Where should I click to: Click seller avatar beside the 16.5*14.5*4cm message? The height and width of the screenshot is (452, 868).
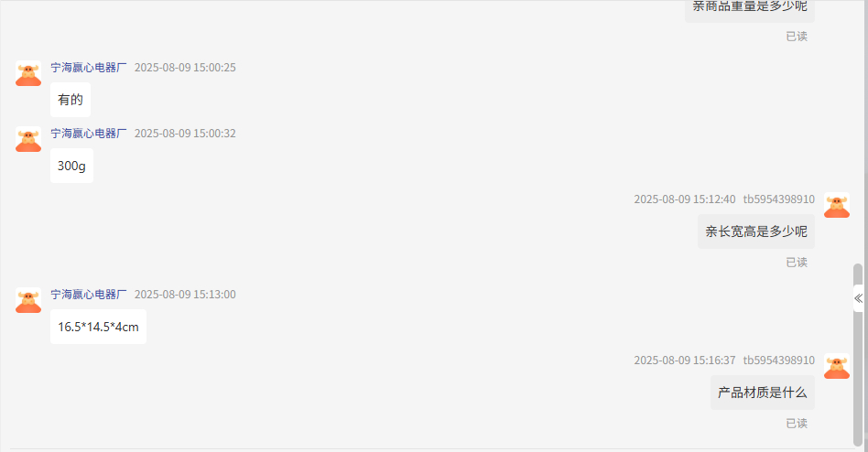pyautogui.click(x=28, y=300)
